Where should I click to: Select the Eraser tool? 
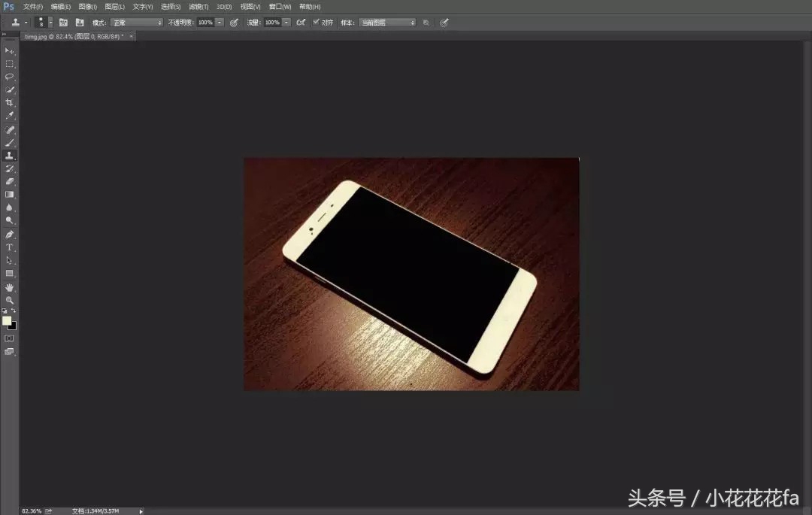9,181
